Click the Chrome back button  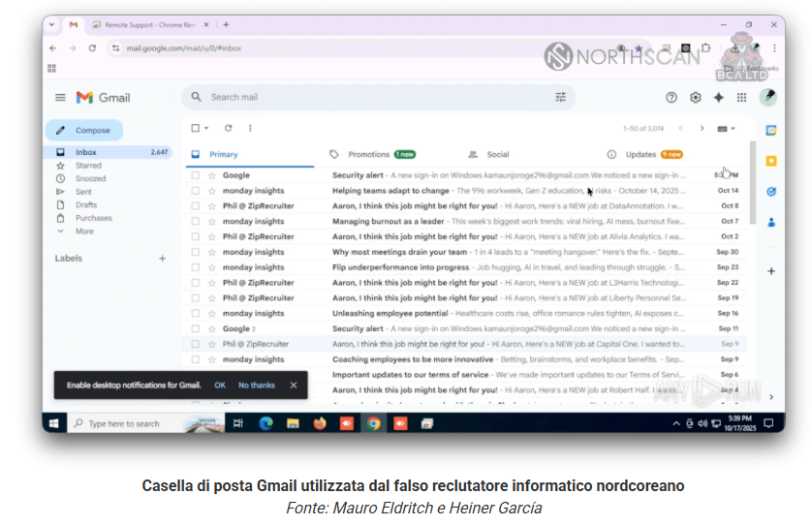[x=53, y=48]
